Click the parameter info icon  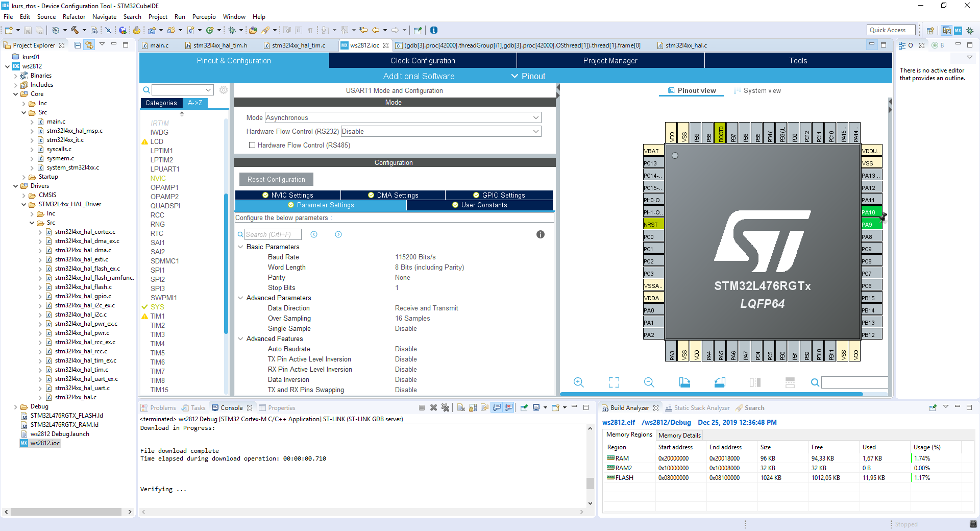(x=541, y=234)
